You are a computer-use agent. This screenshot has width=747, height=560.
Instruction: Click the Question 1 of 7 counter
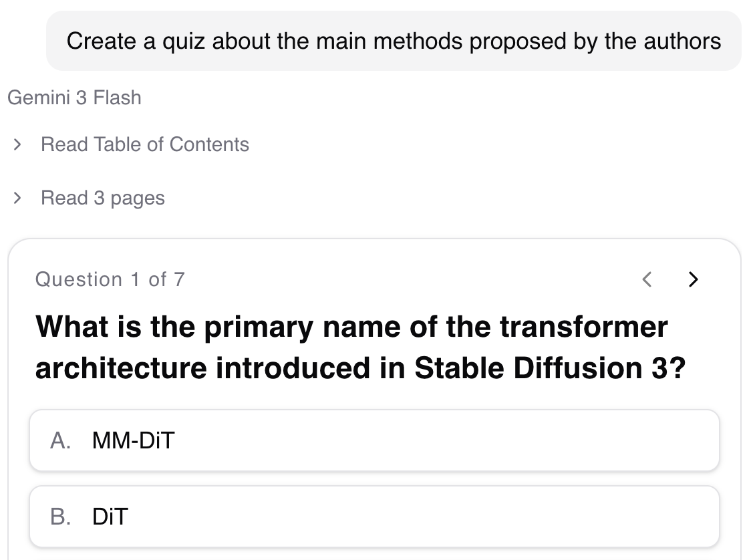click(110, 279)
